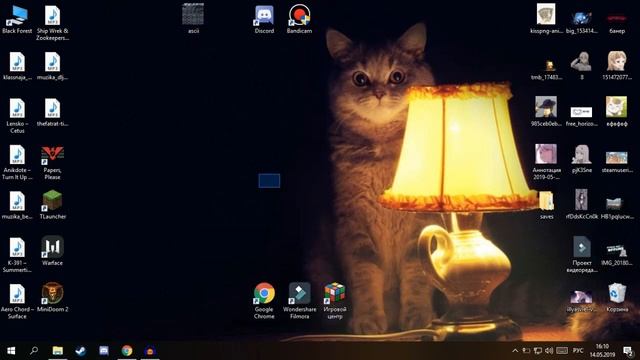This screenshot has width=640, height=360.
Task: Open Steam from the taskbar
Action: [x=80, y=351]
